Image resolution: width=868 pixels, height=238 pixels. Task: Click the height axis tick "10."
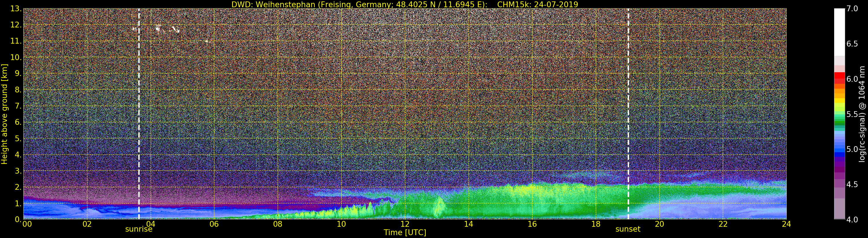pyautogui.click(x=16, y=57)
